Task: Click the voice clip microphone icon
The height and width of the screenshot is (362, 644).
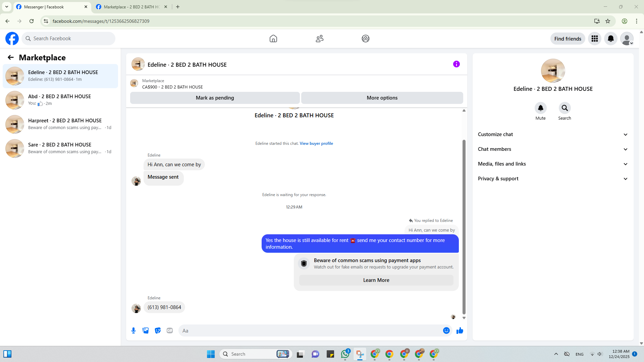Action: pyautogui.click(x=133, y=330)
